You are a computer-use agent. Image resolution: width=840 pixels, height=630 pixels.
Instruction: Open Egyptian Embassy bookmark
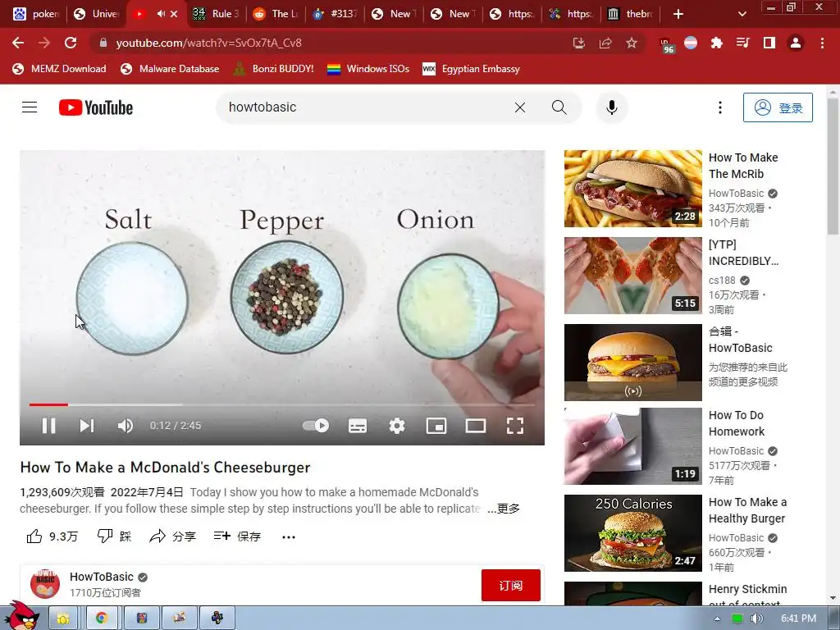472,69
